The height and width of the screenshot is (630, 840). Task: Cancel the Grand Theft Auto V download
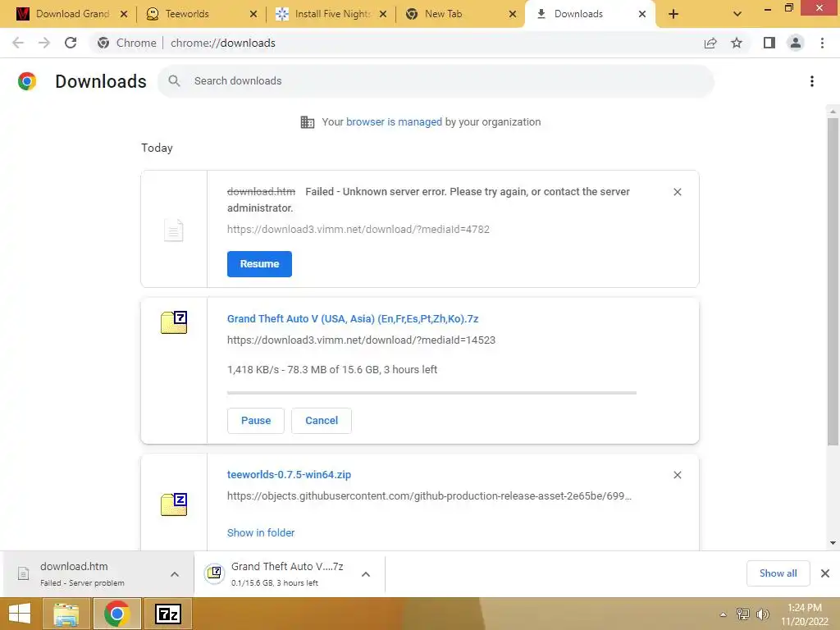[322, 421]
